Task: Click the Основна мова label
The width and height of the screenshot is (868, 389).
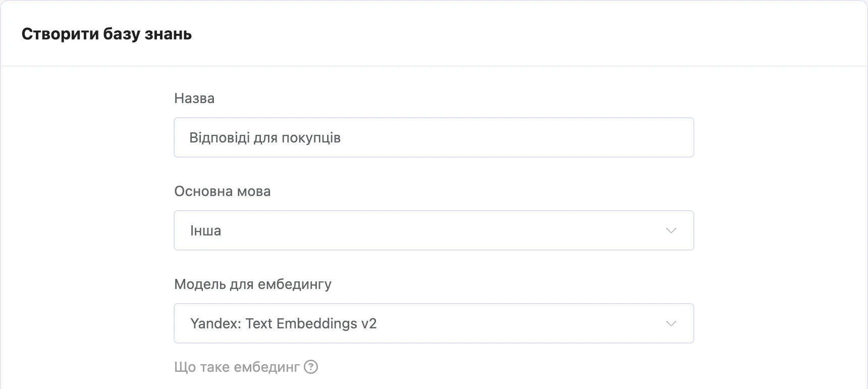Action: tap(223, 191)
